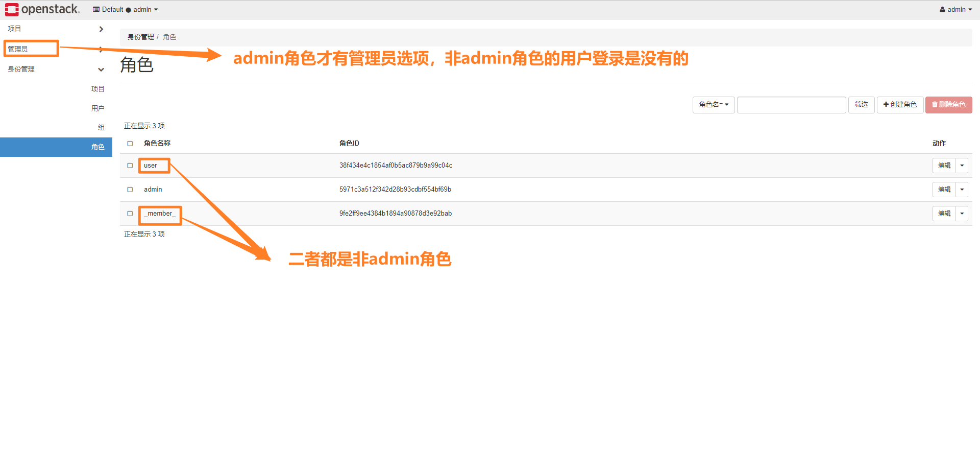Open the Default domain project switcher
The width and height of the screenshot is (980, 467).
pos(126,9)
